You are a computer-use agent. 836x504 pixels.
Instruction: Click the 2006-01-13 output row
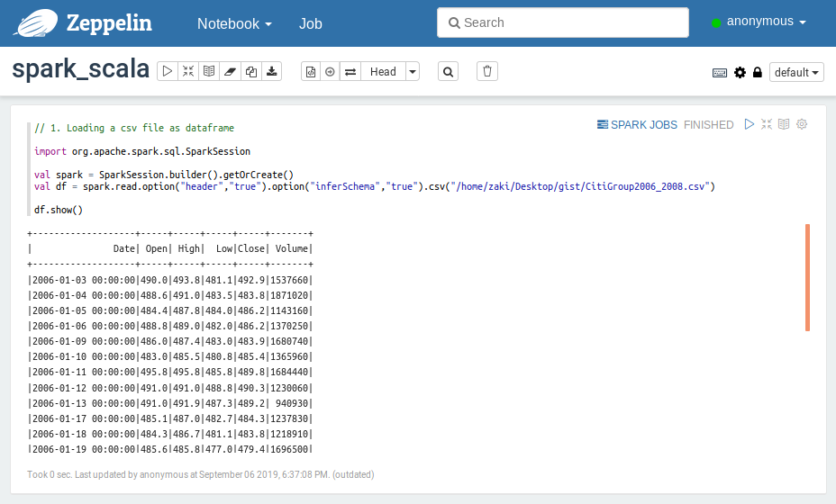170,403
